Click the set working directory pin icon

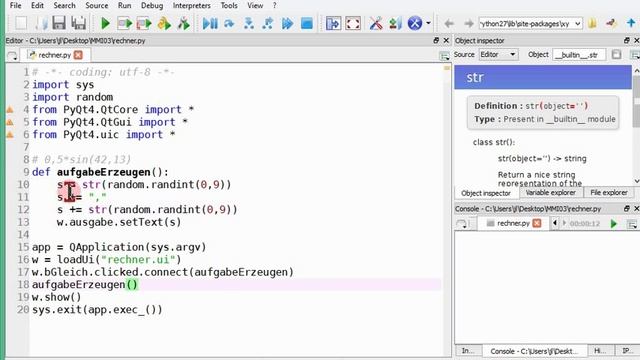tap(611, 23)
